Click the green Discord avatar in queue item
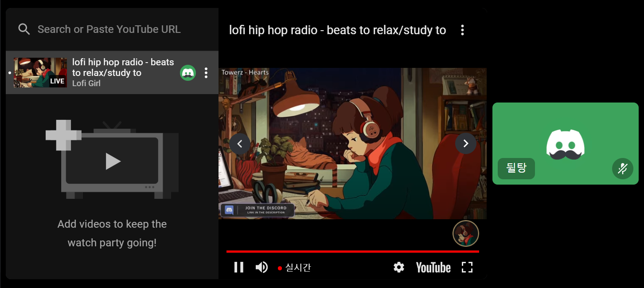The width and height of the screenshot is (644, 288). (188, 73)
